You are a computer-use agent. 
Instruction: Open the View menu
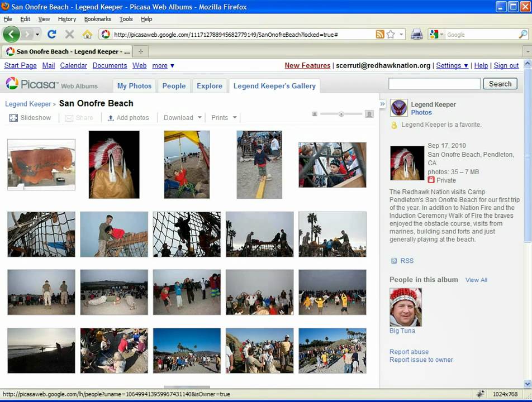click(x=44, y=19)
